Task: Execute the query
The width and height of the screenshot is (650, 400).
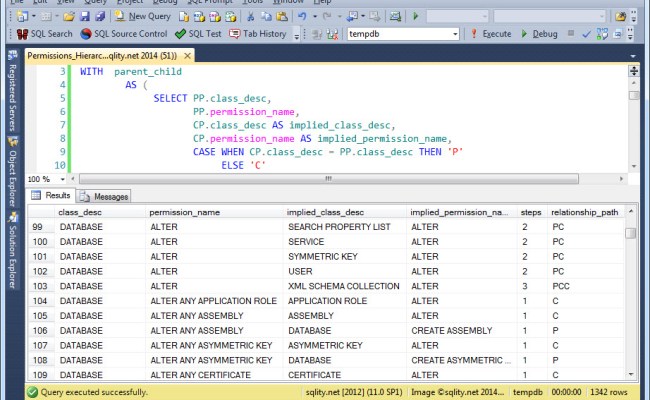Action: (491, 34)
